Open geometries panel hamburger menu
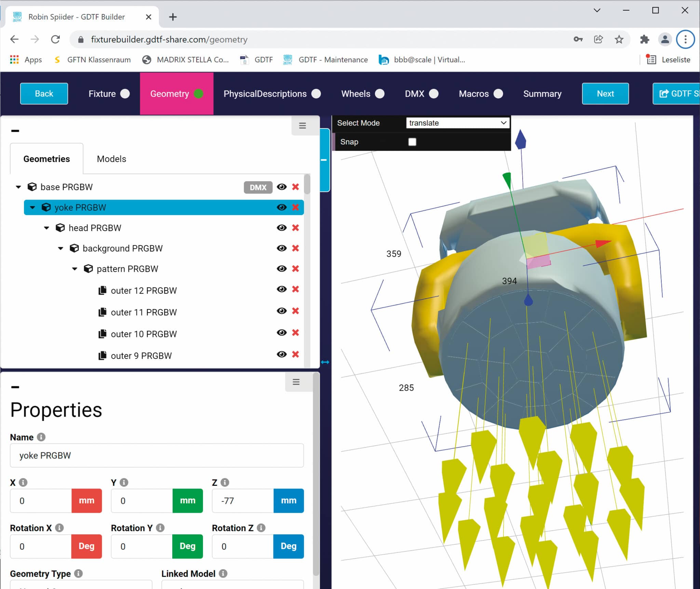Screen dimensions: 700x589 click(x=302, y=126)
